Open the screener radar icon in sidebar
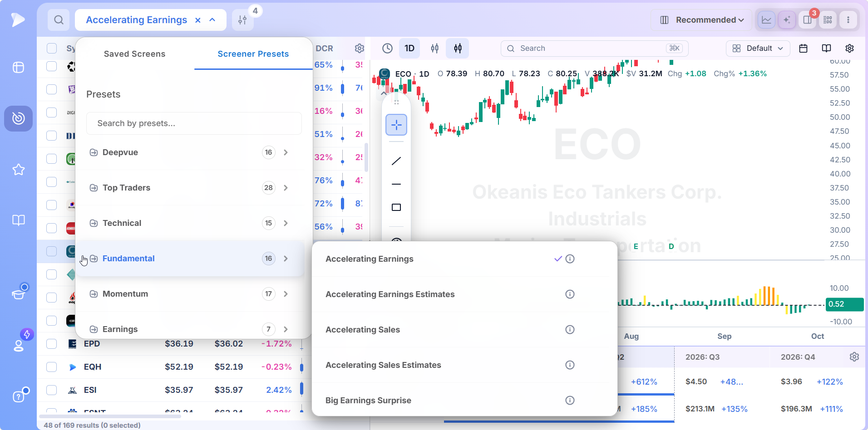Image resolution: width=868 pixels, height=430 pixels. [x=18, y=118]
